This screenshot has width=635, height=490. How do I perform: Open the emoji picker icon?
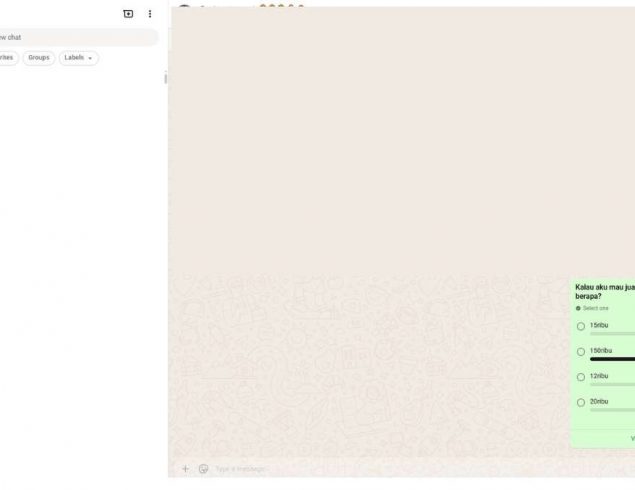click(x=204, y=468)
